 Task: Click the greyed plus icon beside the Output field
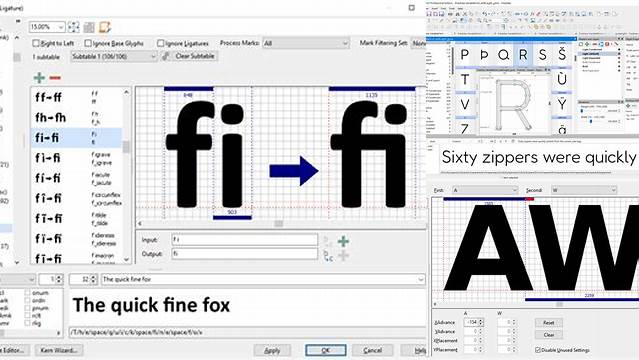344,256
